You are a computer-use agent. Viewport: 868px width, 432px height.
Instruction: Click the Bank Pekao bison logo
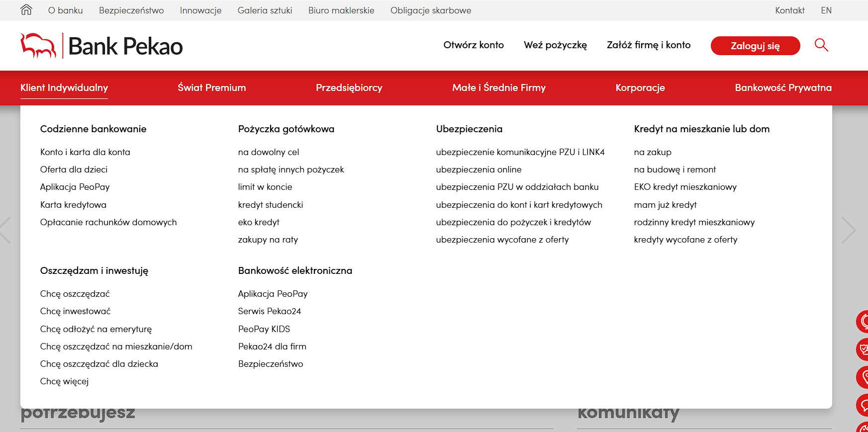point(38,46)
